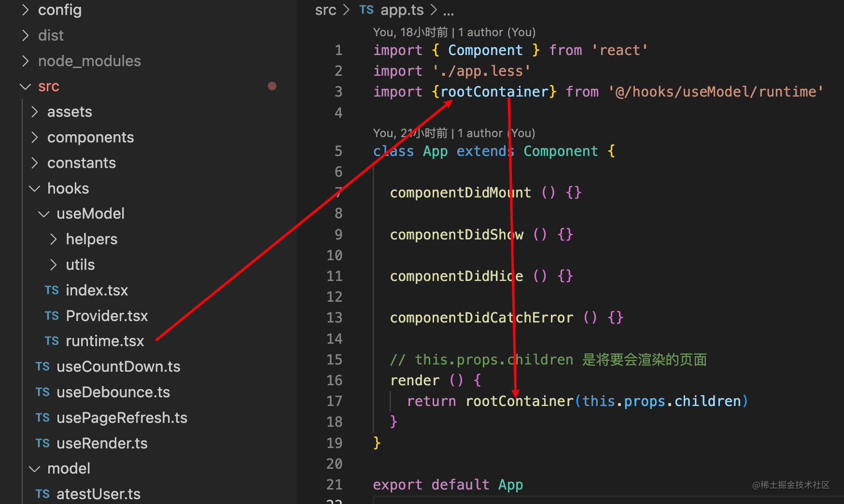Click componentDidHide method name
Viewport: 844px width, 504px height.
457,276
